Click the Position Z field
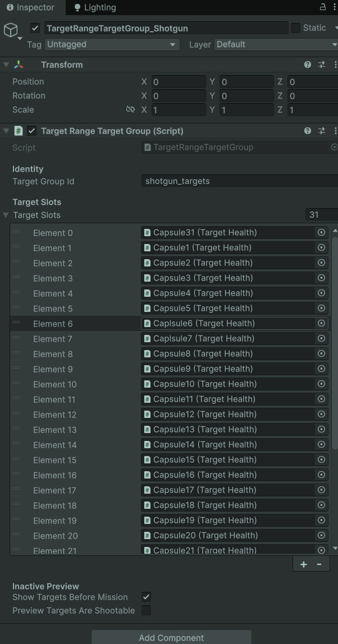The height and width of the screenshot is (644, 338). pyautogui.click(x=313, y=82)
